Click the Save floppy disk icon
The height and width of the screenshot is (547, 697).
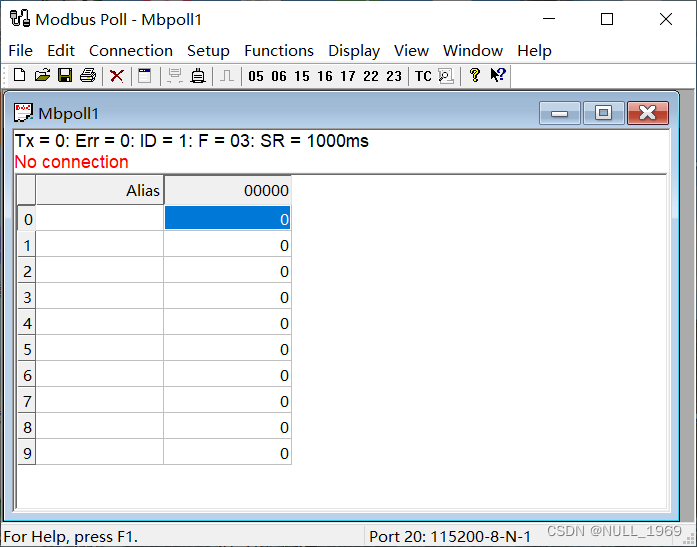tap(65, 76)
